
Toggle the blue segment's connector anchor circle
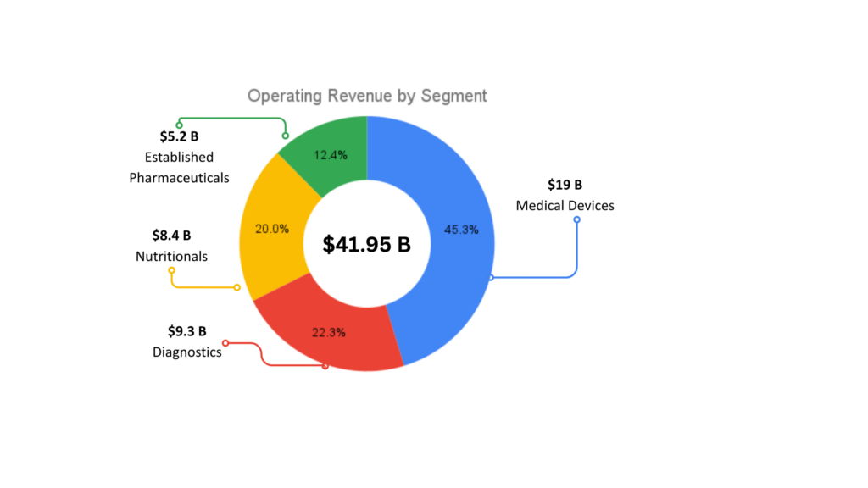(x=492, y=276)
